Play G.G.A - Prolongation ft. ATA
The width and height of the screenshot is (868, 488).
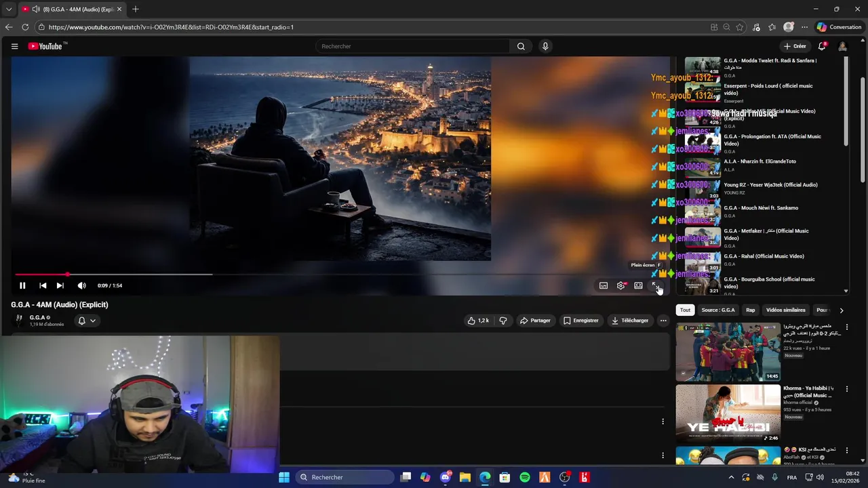(763, 143)
